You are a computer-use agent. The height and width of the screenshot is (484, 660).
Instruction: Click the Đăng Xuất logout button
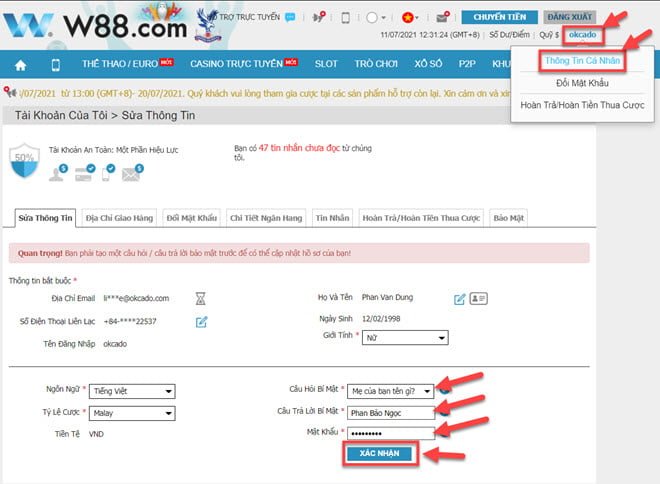tap(570, 17)
